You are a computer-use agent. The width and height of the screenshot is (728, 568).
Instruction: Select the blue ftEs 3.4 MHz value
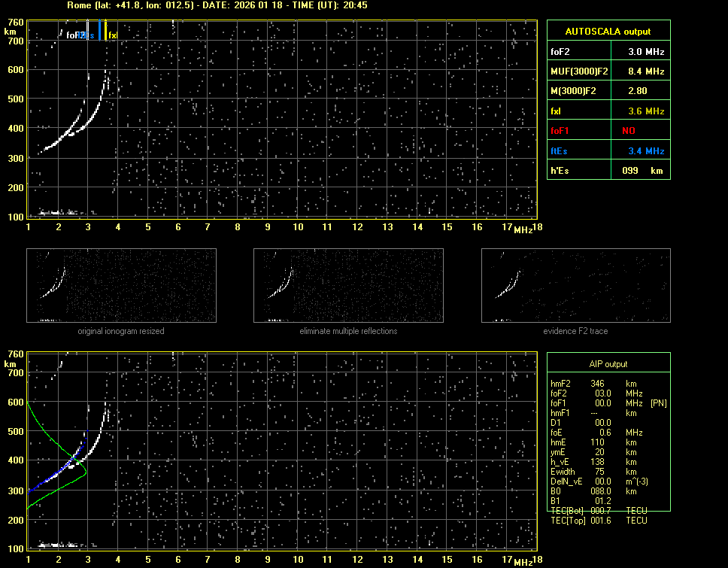click(646, 151)
